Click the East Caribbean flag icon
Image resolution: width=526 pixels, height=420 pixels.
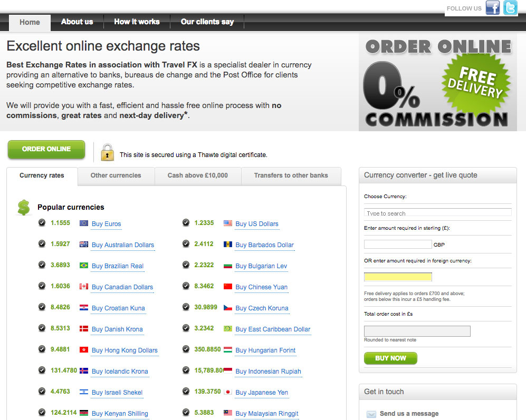[228, 329]
